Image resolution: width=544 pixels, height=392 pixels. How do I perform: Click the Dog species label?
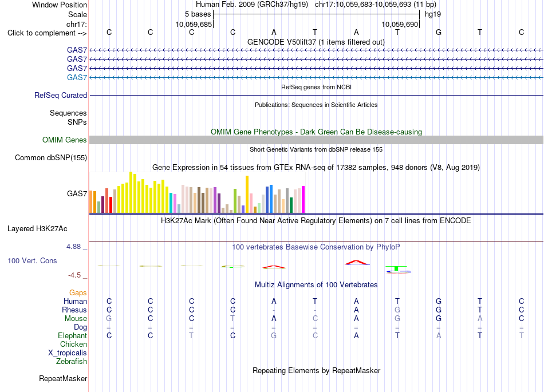80,327
